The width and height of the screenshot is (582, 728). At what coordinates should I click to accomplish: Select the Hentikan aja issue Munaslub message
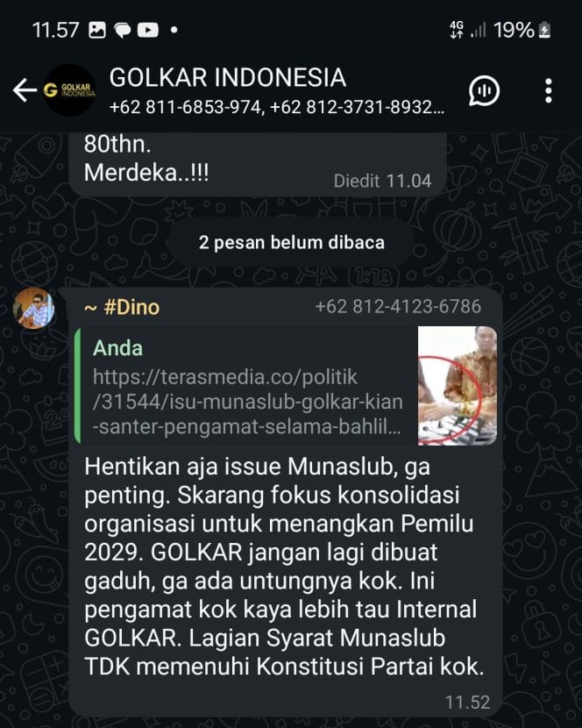point(284,567)
